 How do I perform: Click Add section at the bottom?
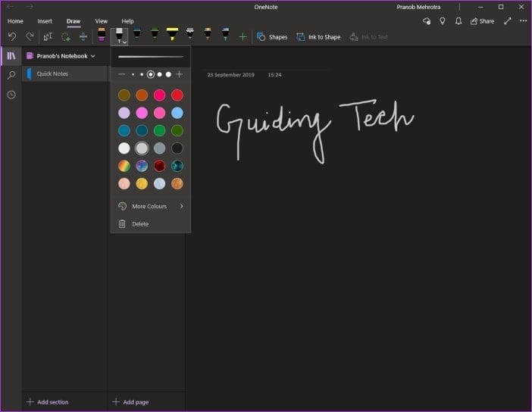click(48, 402)
